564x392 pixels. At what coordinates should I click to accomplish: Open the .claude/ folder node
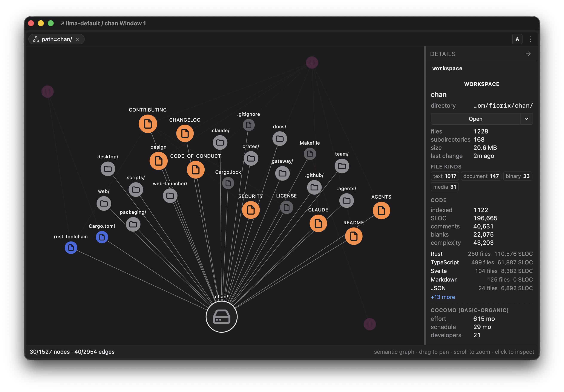tap(220, 142)
